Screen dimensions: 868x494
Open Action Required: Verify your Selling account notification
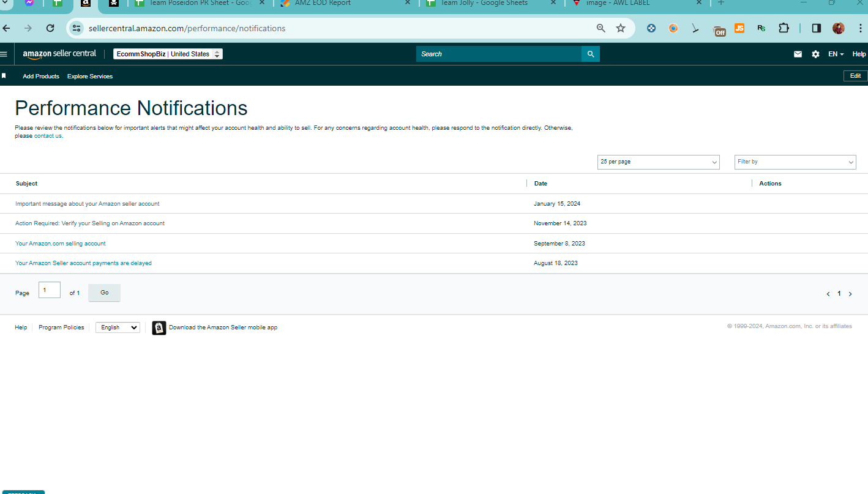[x=90, y=223]
